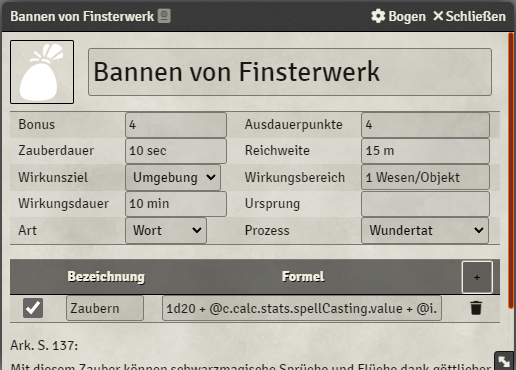
Task: Delete the Zaubern formula row trash icon
Action: (x=476, y=308)
